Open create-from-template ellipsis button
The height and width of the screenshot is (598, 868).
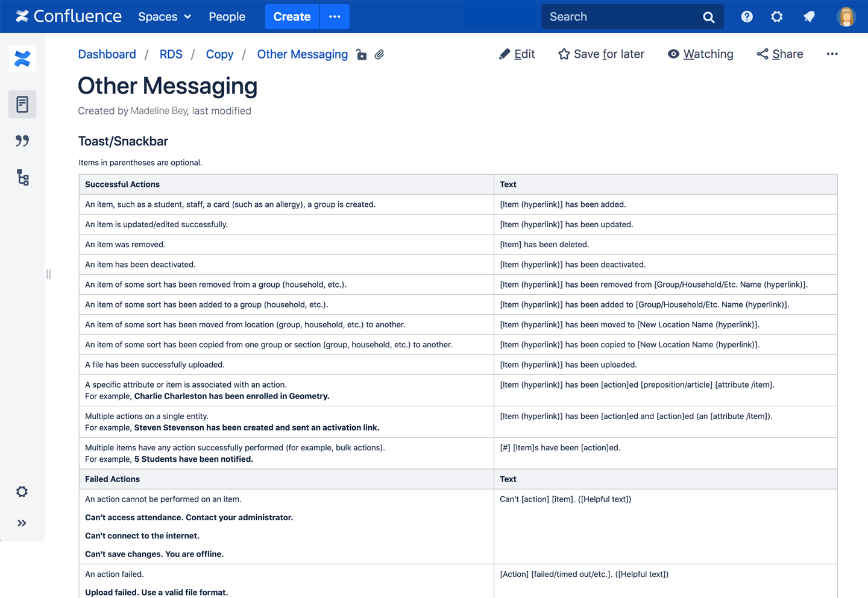[335, 16]
